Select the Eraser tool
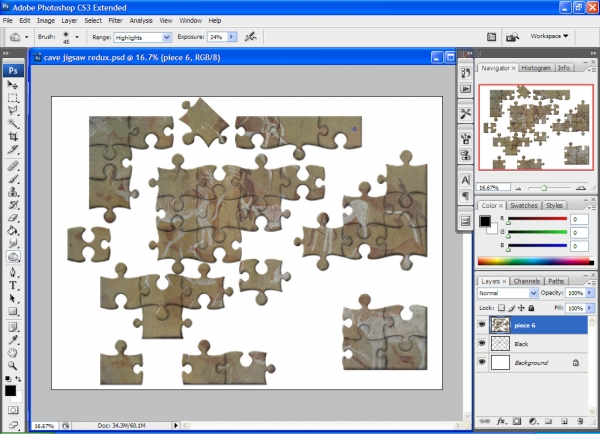 click(13, 218)
